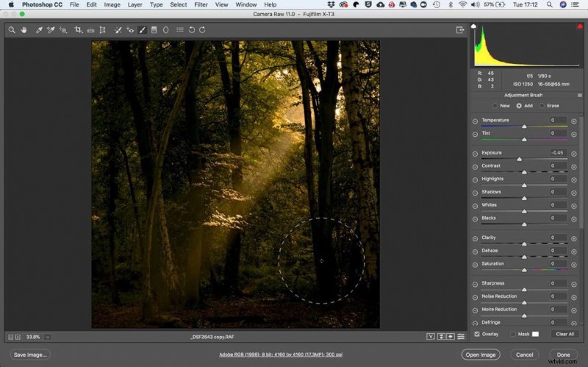Select the White Balance eyedropper tool
This screenshot has width=588, height=367.
pyautogui.click(x=39, y=29)
